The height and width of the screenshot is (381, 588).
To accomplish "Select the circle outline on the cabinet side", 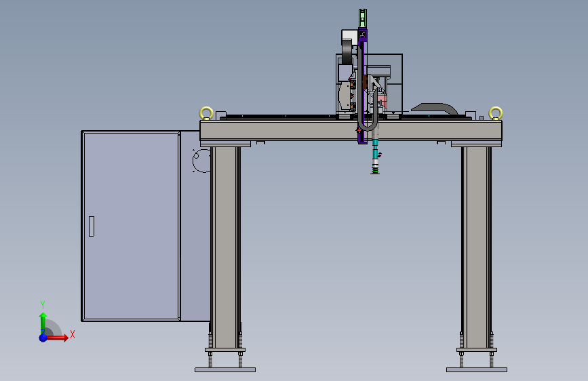I will 202,161.
